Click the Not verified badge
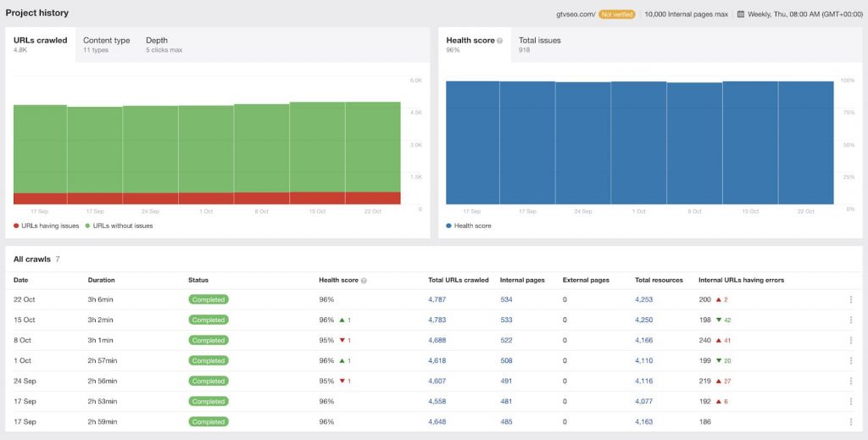Screen dimensions: 868x440 (617, 14)
